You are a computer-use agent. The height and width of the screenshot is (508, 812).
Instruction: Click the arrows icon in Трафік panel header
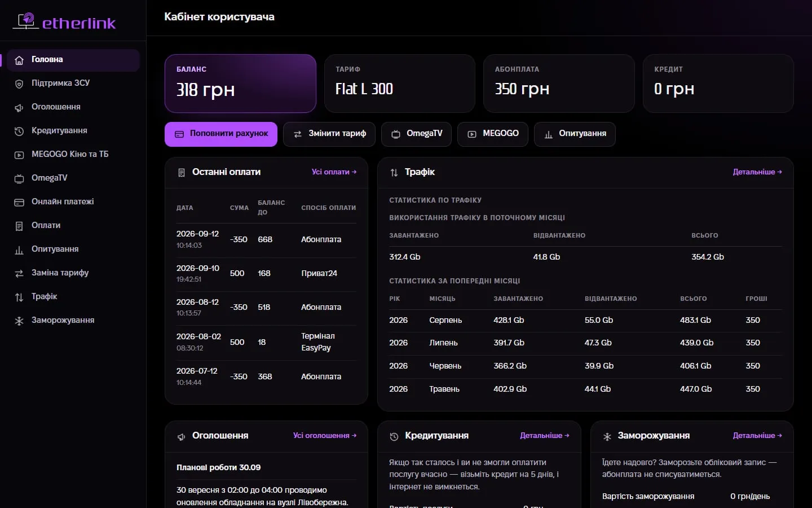click(394, 173)
